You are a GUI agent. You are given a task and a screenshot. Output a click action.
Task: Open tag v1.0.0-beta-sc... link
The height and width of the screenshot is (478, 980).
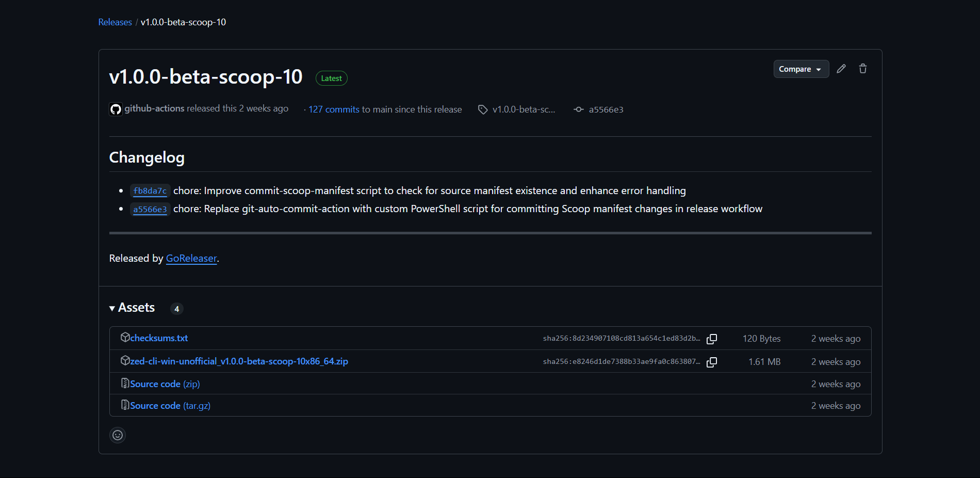[x=524, y=109]
